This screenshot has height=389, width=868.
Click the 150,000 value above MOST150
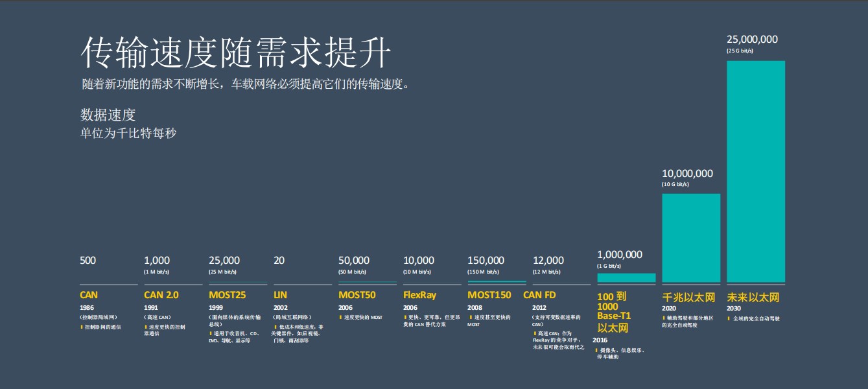click(x=486, y=261)
